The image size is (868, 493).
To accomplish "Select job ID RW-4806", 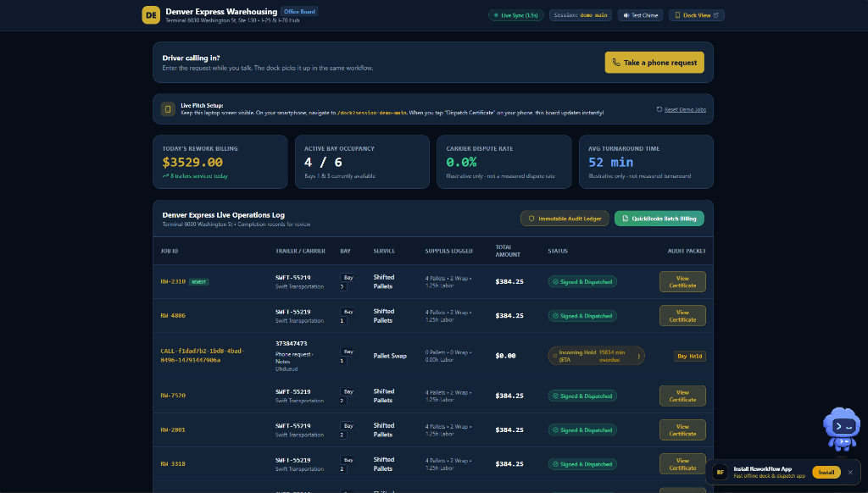I will [173, 316].
